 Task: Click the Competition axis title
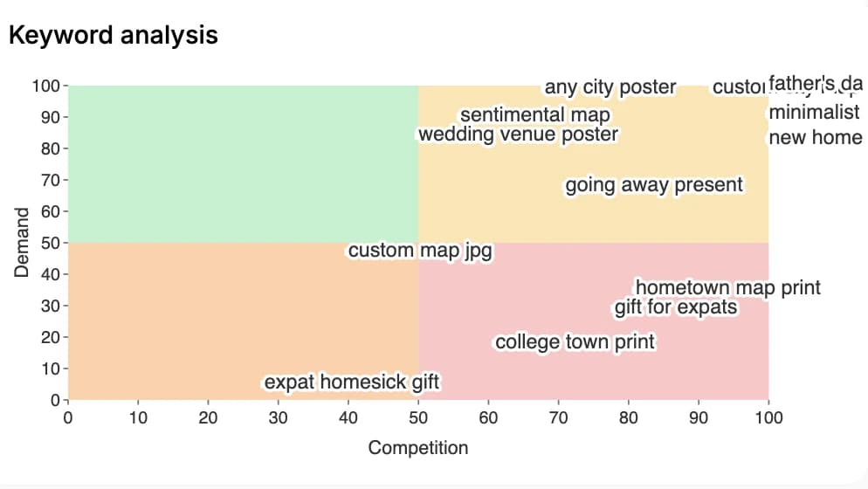click(x=418, y=447)
